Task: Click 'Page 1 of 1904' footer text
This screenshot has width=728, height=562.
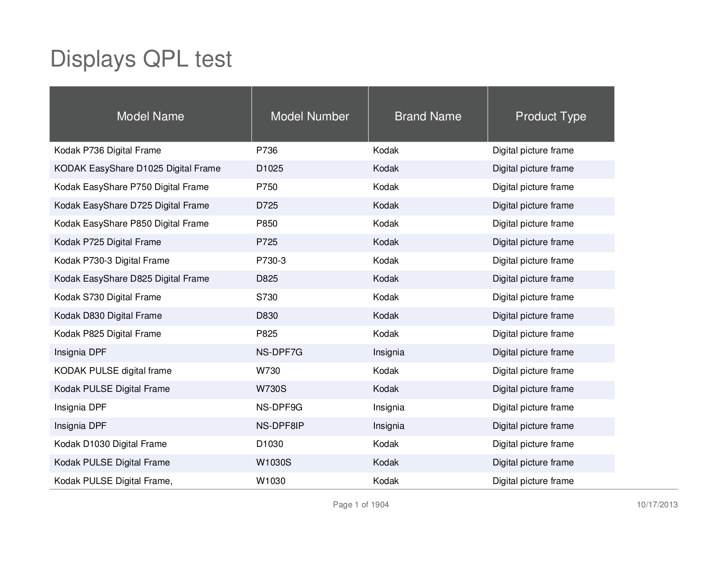Action: (361, 505)
